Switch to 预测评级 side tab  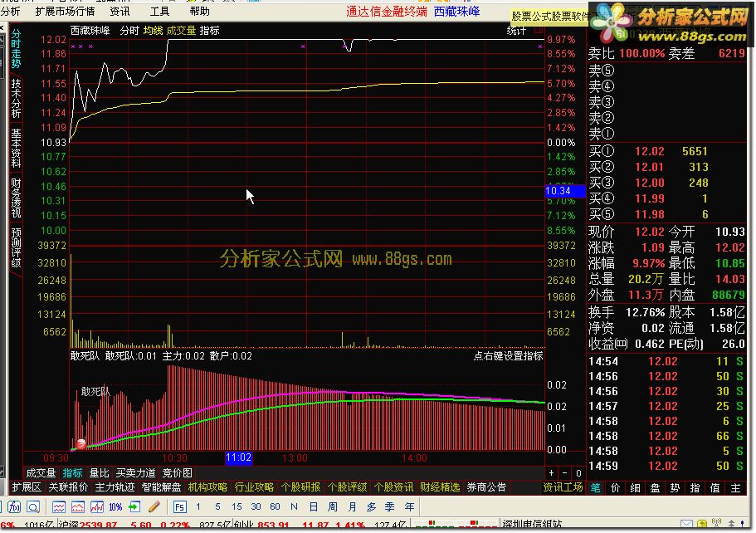16,248
